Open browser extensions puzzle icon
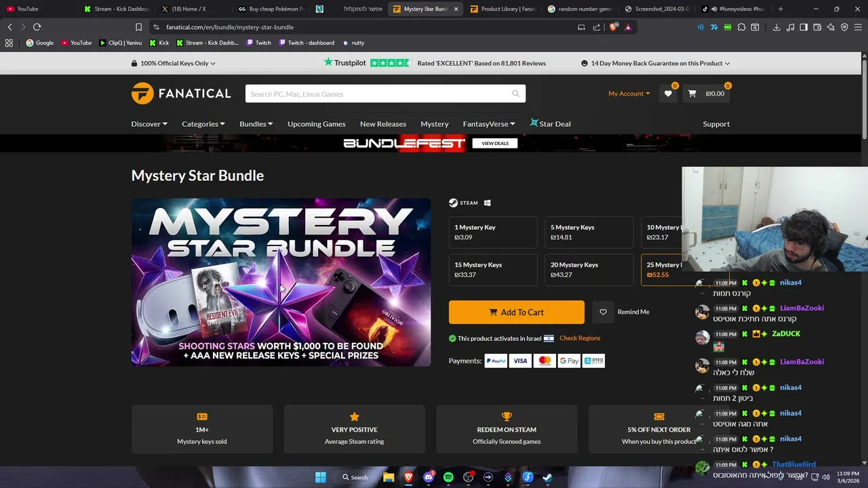 741,27
